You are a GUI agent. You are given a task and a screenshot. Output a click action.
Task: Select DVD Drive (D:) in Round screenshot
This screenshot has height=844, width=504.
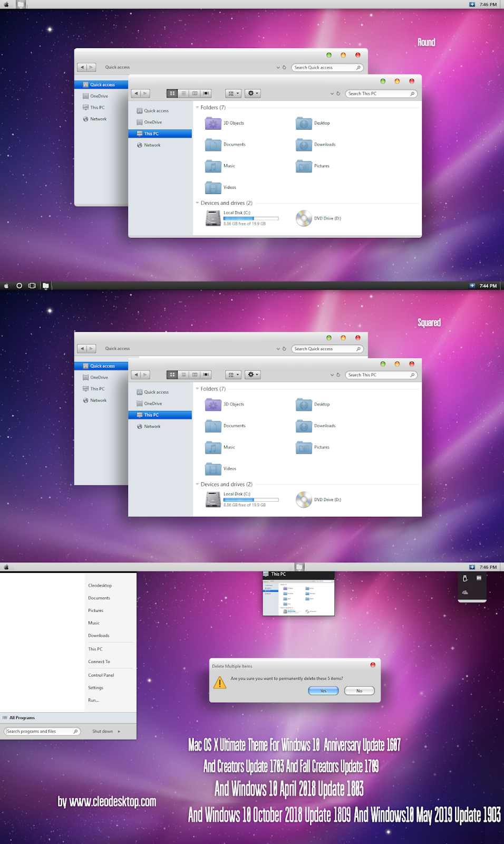[318, 218]
